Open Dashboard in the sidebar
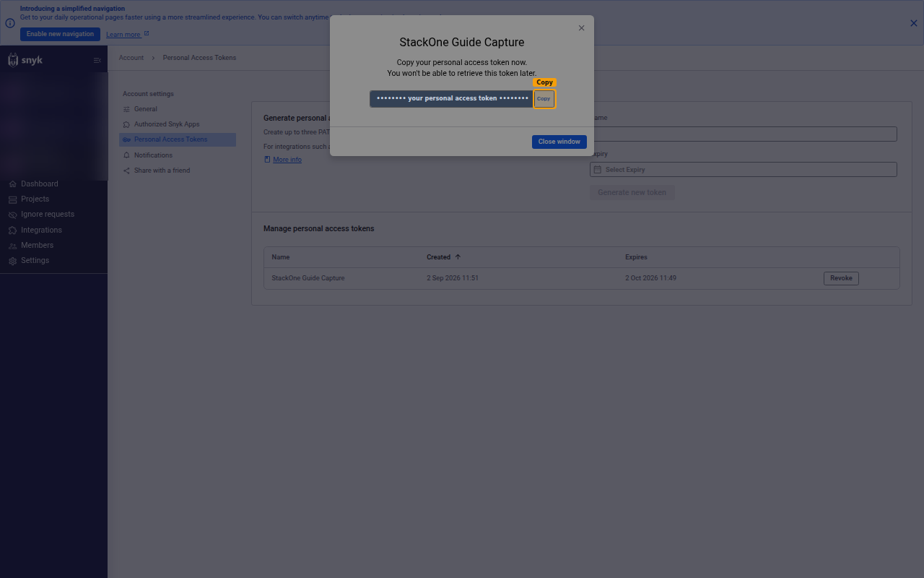This screenshot has width=924, height=578. (39, 184)
